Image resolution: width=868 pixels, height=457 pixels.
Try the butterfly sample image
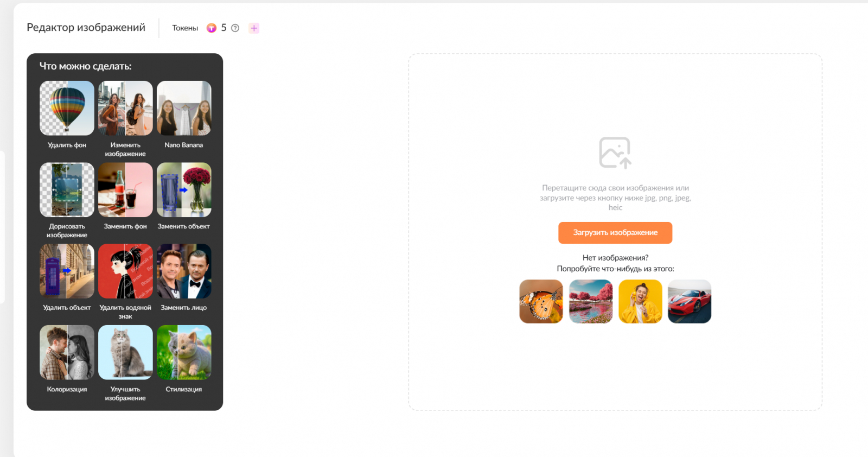coord(541,301)
